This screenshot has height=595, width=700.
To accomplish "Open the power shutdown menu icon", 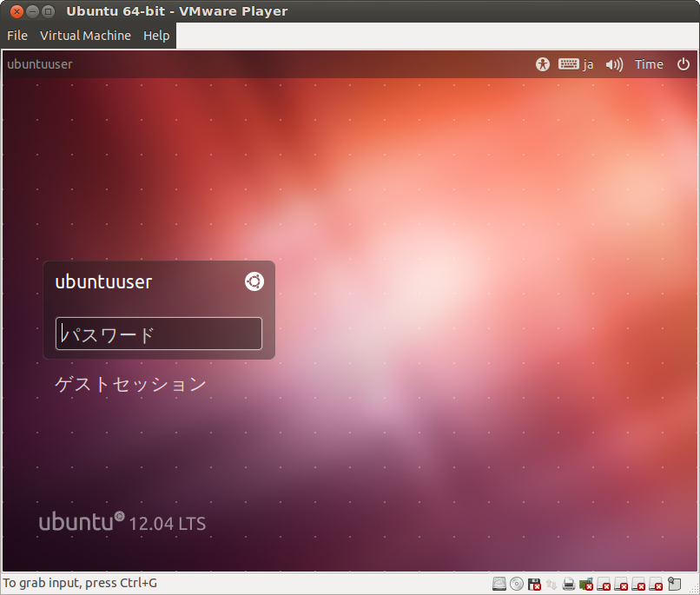I will (683, 64).
